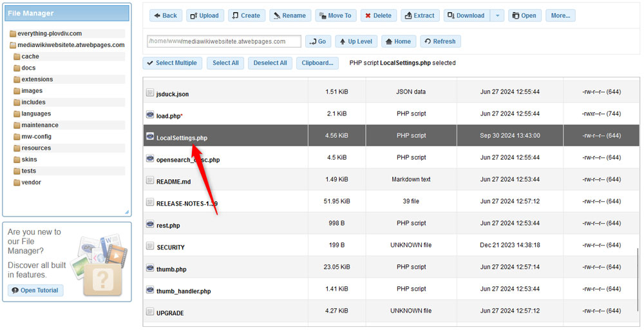Click the tutorial help question-mark illustration
This screenshot has width=644, height=330.
pos(102,280)
